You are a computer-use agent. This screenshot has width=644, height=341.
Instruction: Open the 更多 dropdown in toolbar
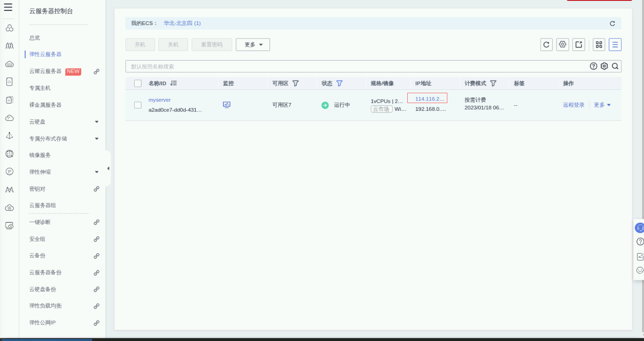pyautogui.click(x=253, y=45)
